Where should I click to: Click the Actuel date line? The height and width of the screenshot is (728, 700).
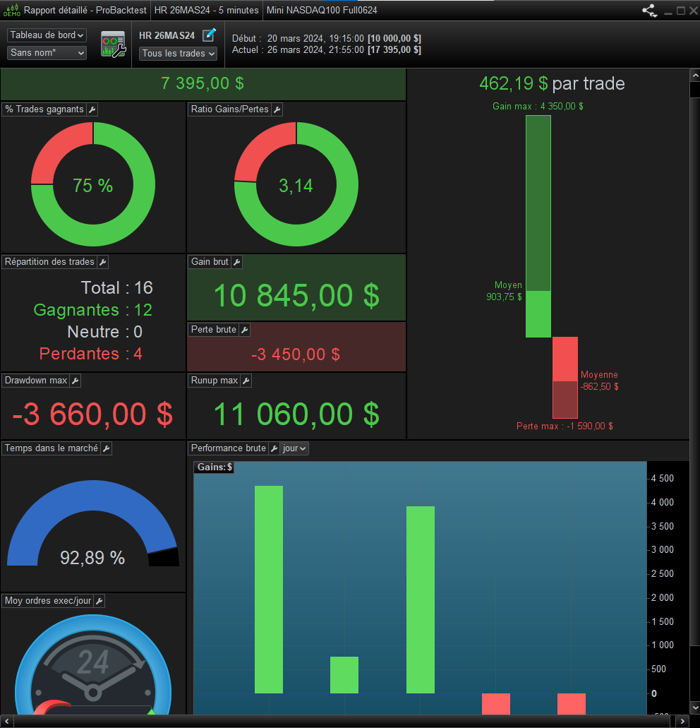327,49
